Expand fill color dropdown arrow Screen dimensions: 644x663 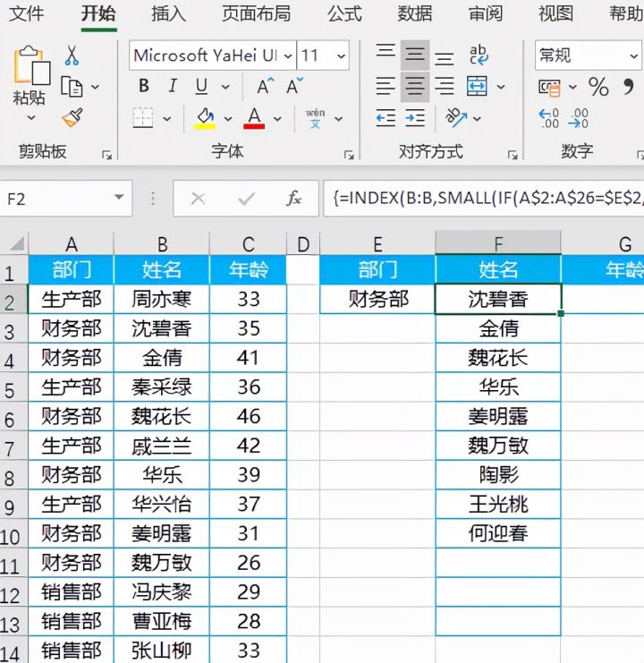coord(228,119)
